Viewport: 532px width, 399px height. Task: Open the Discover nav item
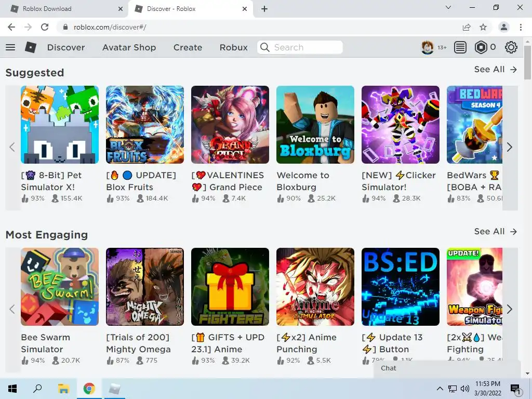pyautogui.click(x=66, y=47)
